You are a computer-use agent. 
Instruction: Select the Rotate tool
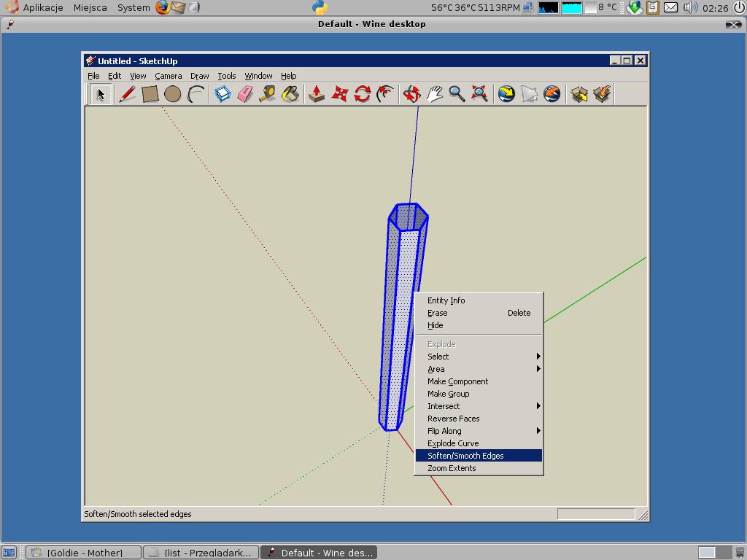[x=362, y=94]
